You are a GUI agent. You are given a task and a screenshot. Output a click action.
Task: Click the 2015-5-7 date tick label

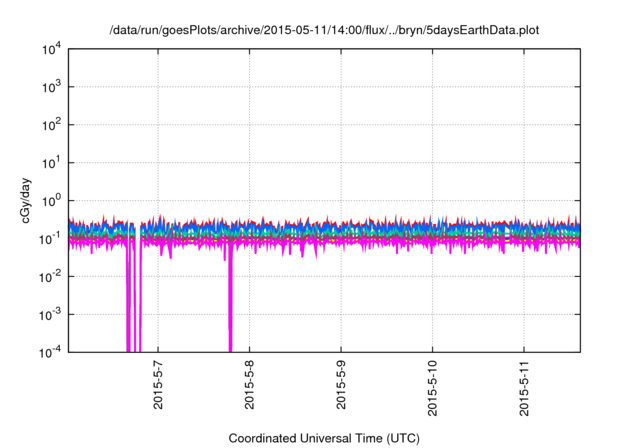click(158, 385)
